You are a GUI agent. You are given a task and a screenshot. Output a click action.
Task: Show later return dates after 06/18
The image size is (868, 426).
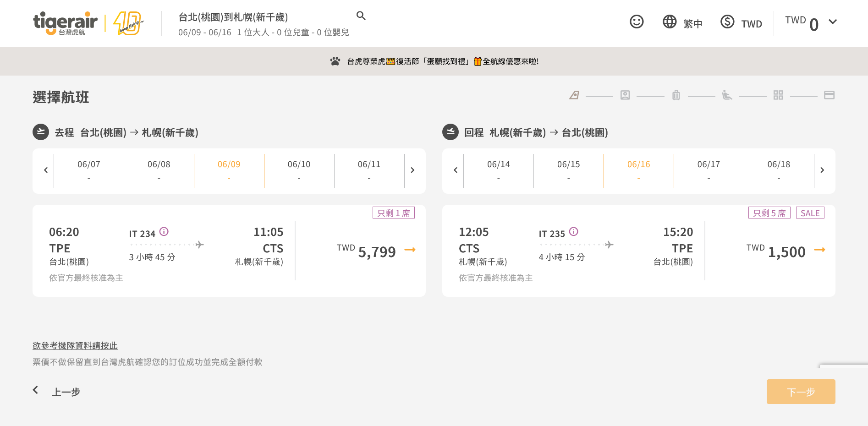click(822, 170)
